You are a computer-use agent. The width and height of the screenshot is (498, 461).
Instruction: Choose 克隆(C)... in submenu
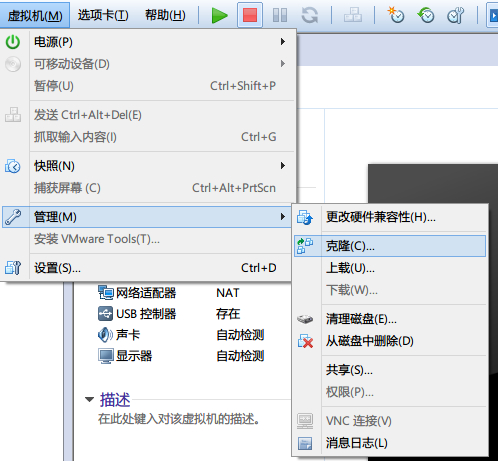tap(390, 246)
